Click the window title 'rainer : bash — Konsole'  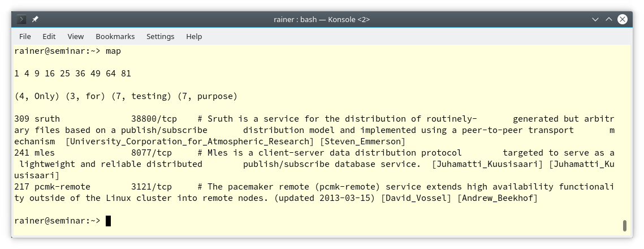click(321, 19)
